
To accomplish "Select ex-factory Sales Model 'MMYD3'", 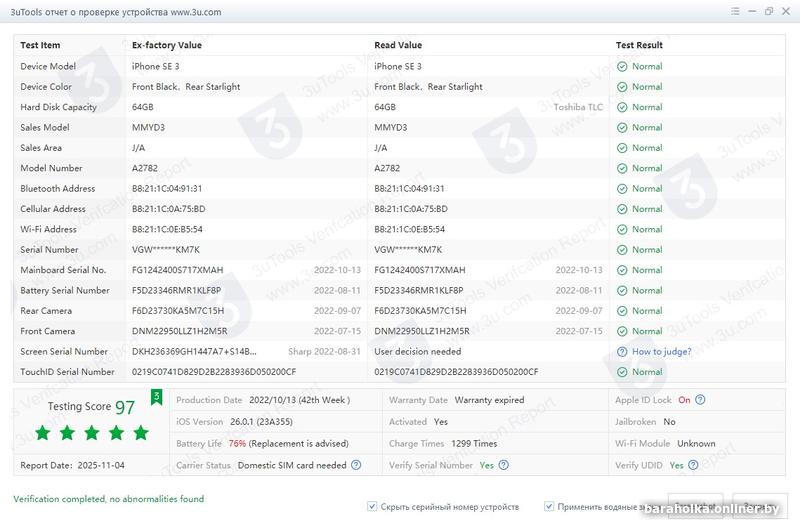I will 148,128.
